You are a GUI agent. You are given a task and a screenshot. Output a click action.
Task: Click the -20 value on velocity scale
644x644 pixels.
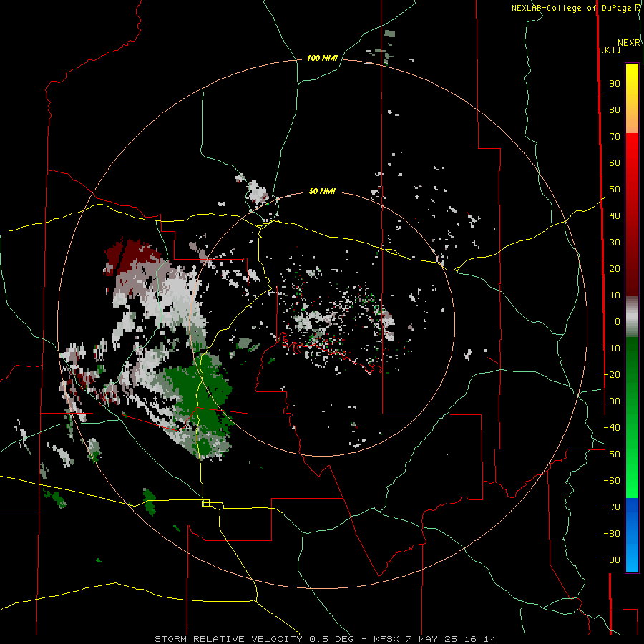coord(612,375)
